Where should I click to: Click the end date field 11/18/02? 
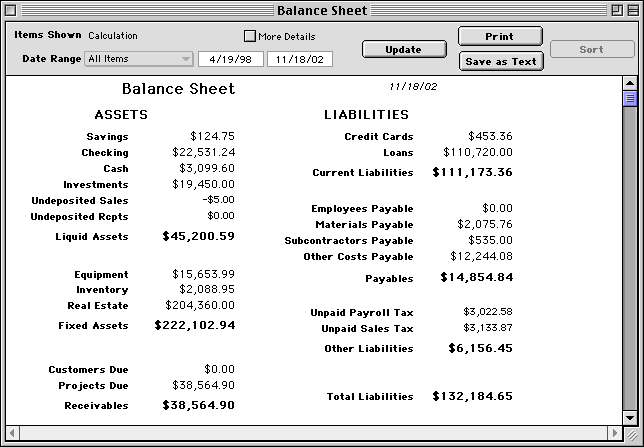click(299, 59)
